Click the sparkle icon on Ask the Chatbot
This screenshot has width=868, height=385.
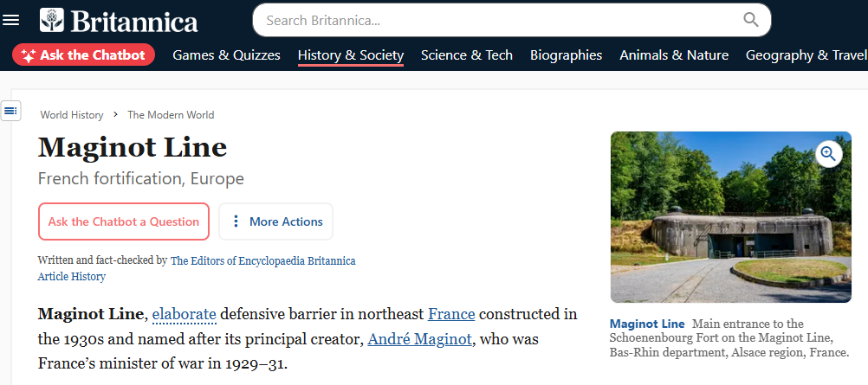tap(28, 55)
